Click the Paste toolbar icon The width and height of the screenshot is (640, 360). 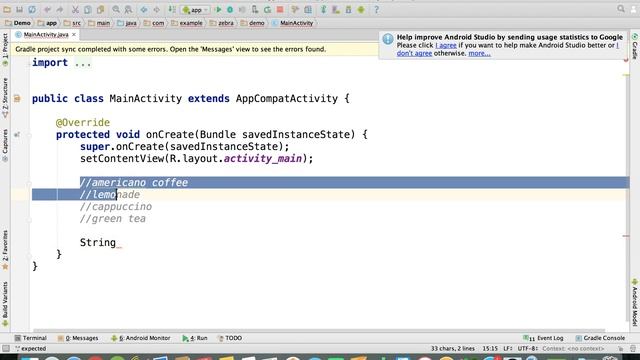tap(100, 9)
